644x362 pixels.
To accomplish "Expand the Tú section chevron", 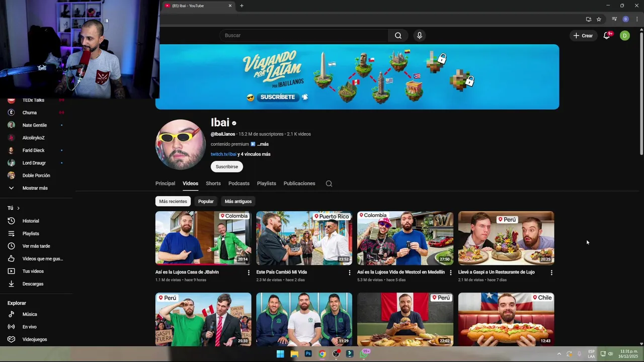I will pos(18,208).
